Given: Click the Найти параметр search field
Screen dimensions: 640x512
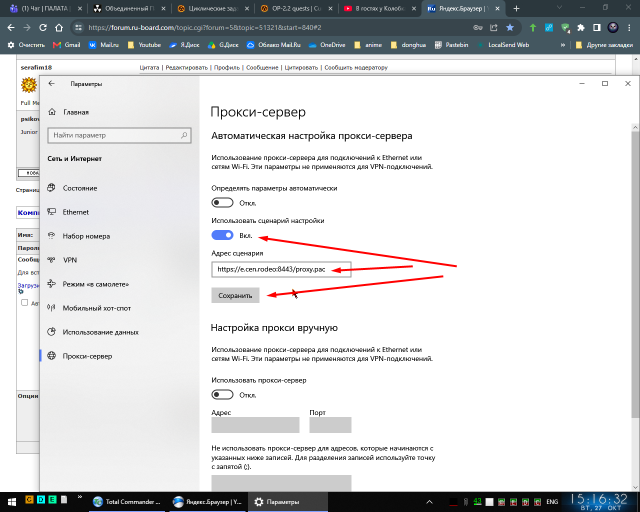Looking at the screenshot, I should (x=119, y=135).
